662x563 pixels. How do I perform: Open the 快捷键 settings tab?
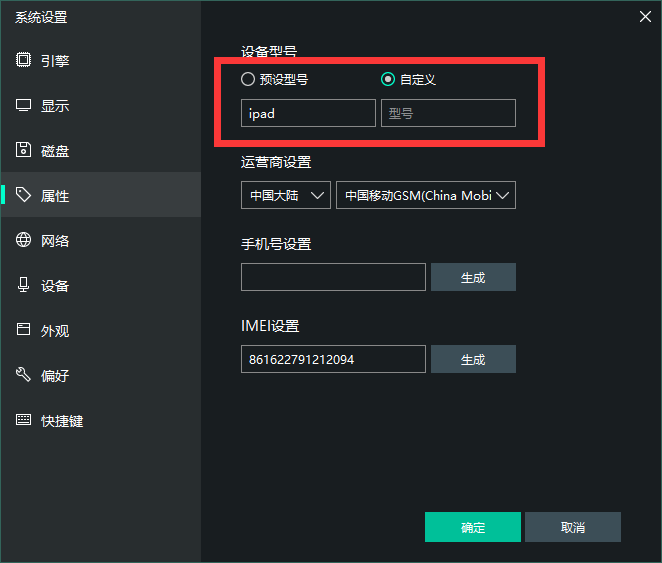tap(62, 421)
